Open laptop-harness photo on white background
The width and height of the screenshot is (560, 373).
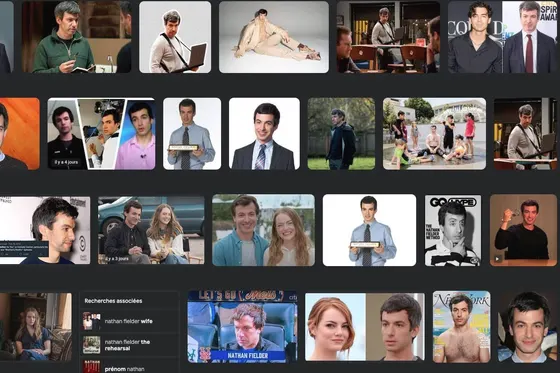pyautogui.click(x=175, y=37)
